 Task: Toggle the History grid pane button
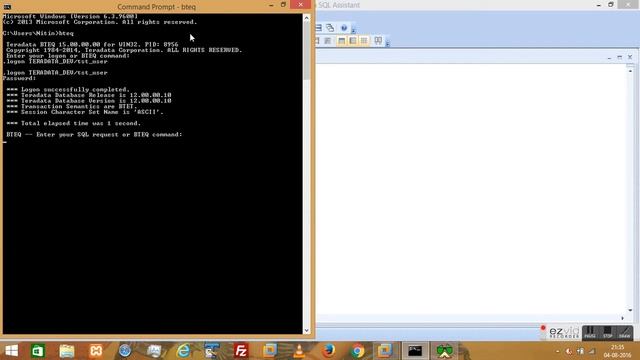[364, 40]
